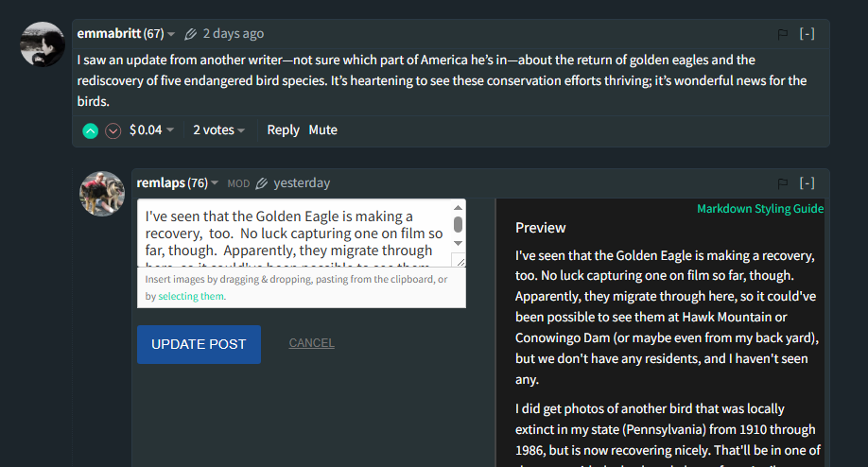
Task: Open emmabritt's profile avatar
Action: pos(43,43)
